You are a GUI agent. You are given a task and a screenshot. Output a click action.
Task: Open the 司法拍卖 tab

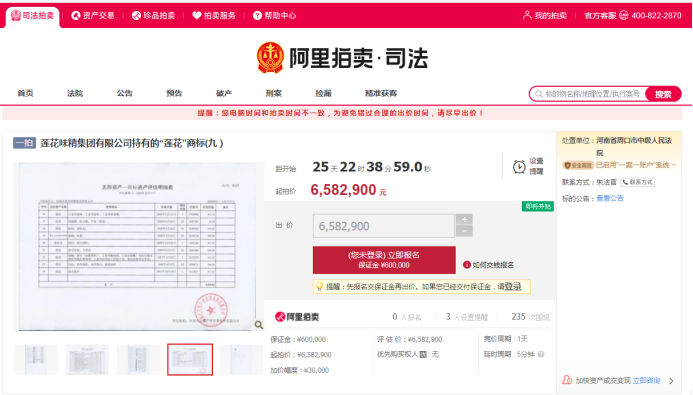[32, 16]
